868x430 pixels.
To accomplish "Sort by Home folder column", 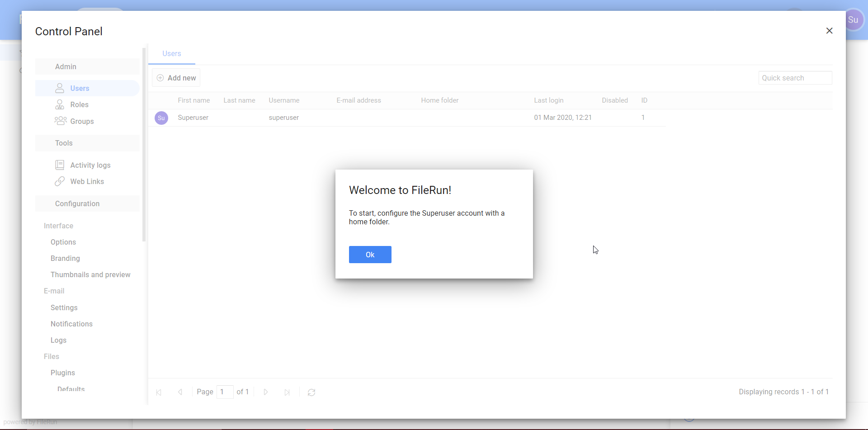I will point(440,100).
